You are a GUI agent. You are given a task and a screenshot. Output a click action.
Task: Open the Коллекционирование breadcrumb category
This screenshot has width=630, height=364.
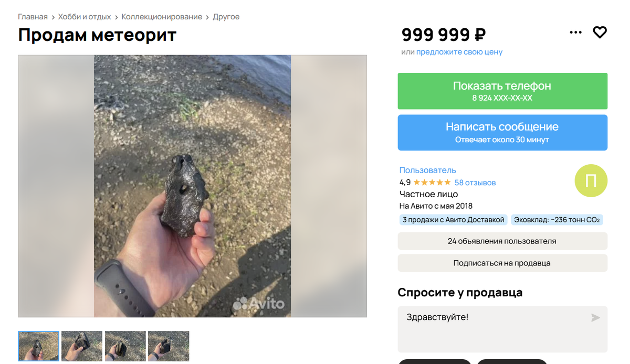(x=162, y=17)
